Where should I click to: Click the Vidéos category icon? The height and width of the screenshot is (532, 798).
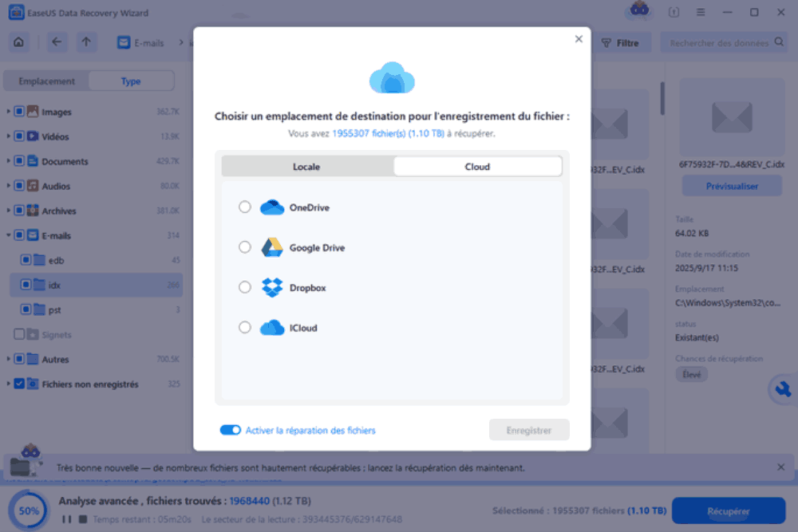(33, 136)
